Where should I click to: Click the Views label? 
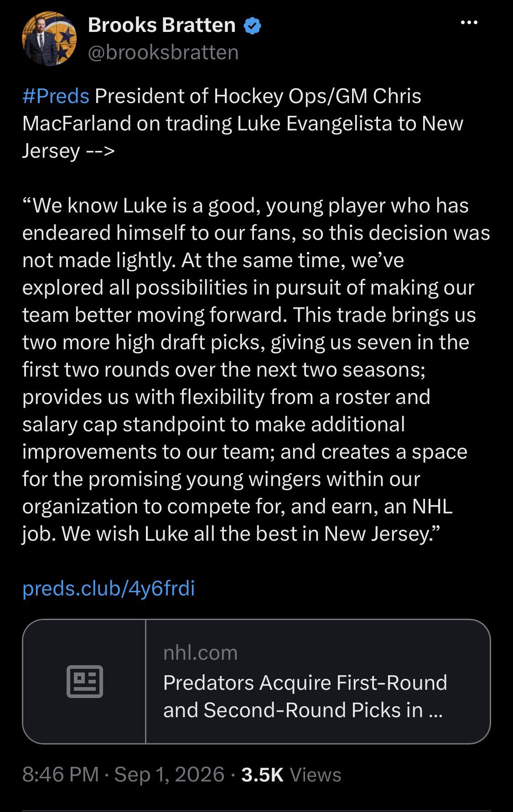click(x=315, y=774)
